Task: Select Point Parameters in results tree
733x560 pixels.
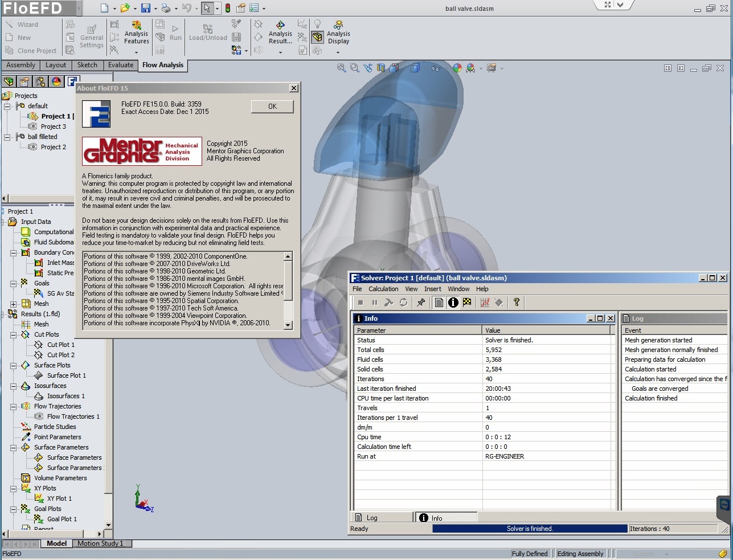Action: pos(58,437)
